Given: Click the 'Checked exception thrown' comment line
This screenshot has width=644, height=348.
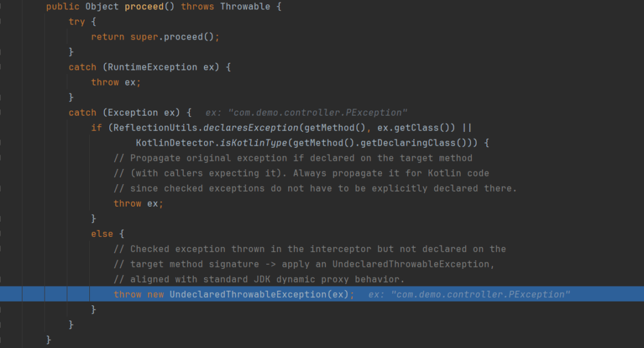Looking at the screenshot, I should 309,249.
